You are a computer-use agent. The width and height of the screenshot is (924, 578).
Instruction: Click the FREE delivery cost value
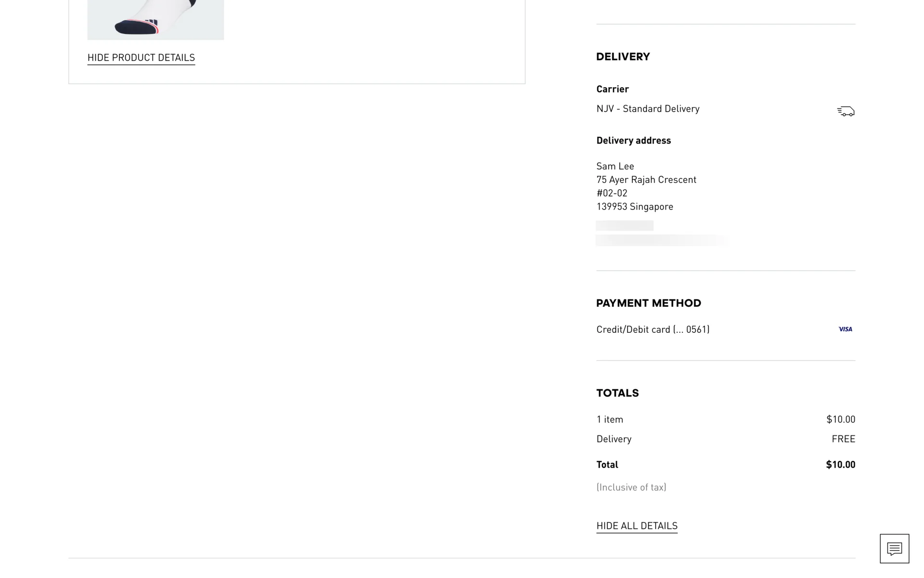[x=843, y=439]
